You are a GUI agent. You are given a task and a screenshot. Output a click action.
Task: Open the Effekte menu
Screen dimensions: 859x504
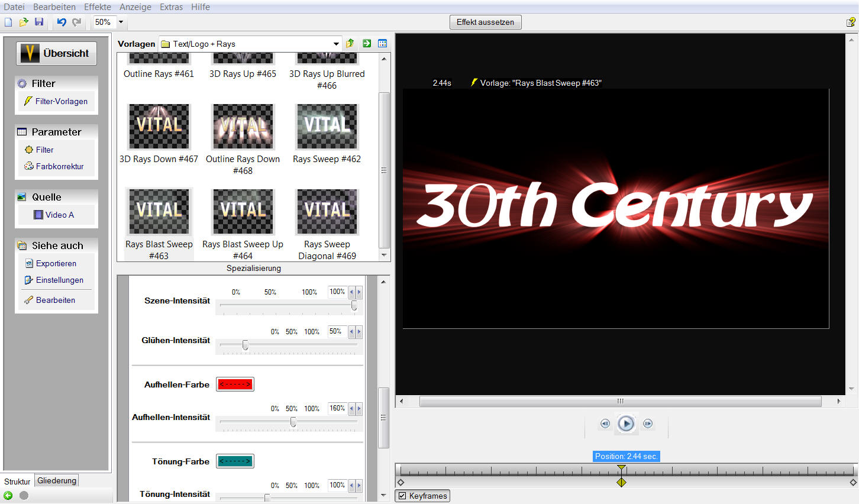point(98,7)
